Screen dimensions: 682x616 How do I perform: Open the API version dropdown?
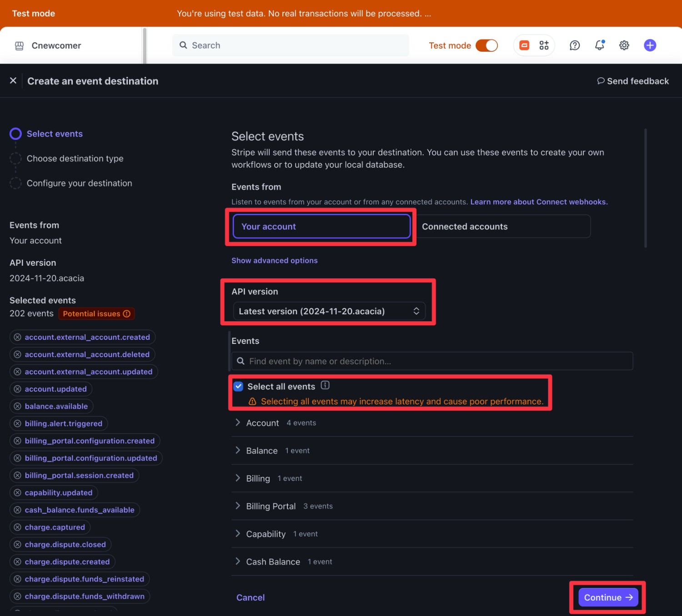click(329, 311)
